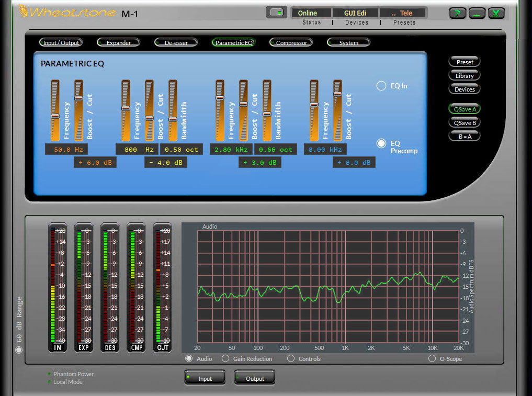Image resolution: width=532 pixels, height=396 pixels.
Task: Toggle the EQ Precomp radio button
Action: coord(381,143)
